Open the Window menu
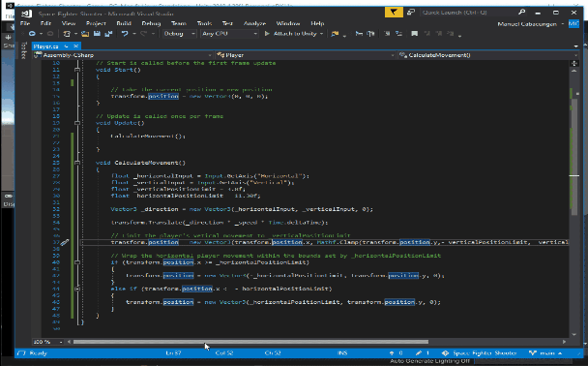Image resolution: width=588 pixels, height=366 pixels. 287,23
